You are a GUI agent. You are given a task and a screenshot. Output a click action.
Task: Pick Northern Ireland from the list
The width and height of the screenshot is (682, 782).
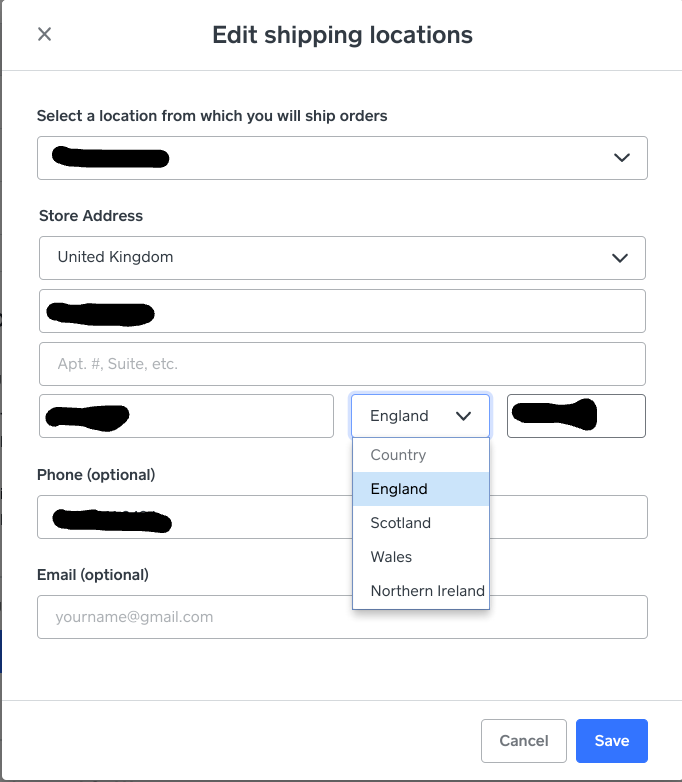tap(427, 591)
